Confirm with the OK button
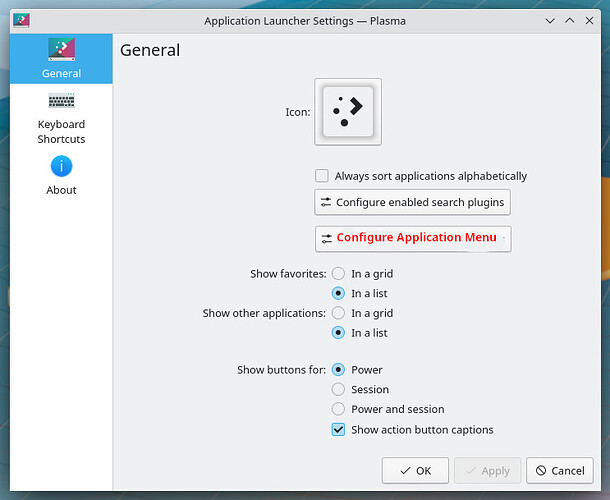The image size is (610, 500). pyautogui.click(x=415, y=470)
